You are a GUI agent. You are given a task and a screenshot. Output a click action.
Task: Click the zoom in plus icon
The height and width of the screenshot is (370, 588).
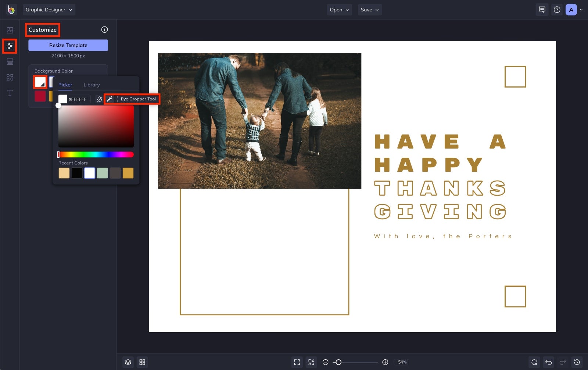pyautogui.click(x=385, y=362)
